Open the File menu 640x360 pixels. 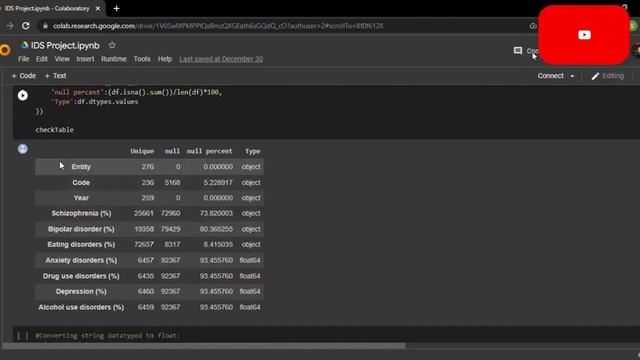coord(24,59)
